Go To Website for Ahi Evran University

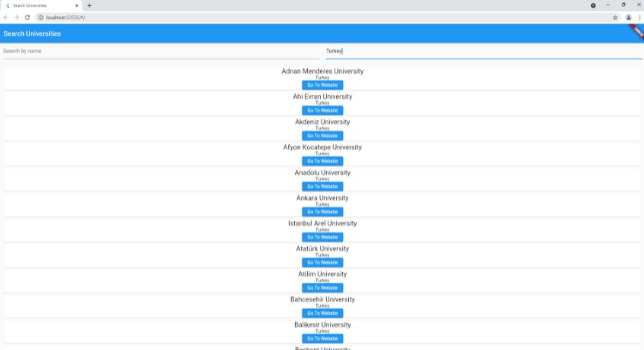click(322, 111)
